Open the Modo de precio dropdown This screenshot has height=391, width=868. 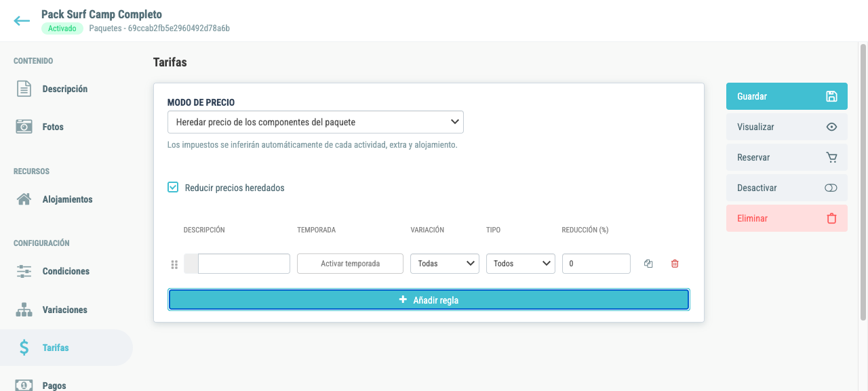315,122
